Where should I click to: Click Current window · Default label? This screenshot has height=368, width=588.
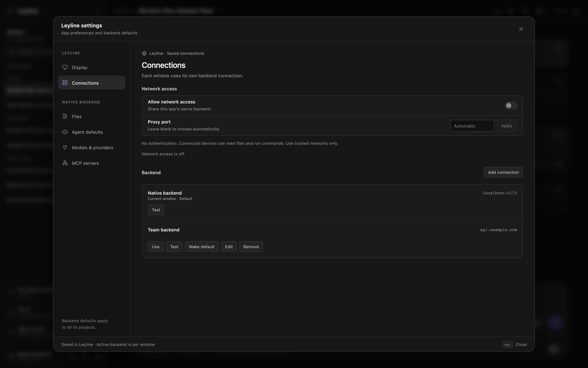(170, 199)
